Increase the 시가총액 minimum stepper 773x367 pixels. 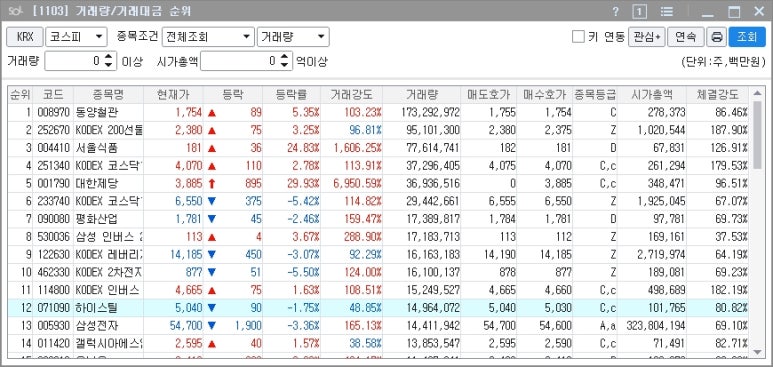click(x=284, y=57)
